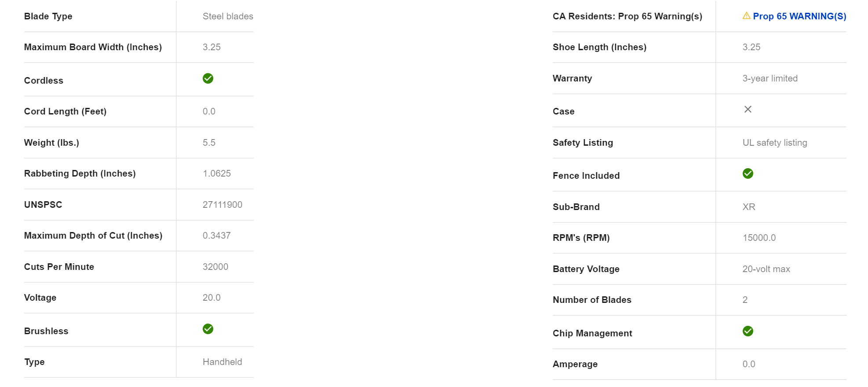
Task: Open the Prop 65 WARNING(S) link
Action: [x=799, y=16]
